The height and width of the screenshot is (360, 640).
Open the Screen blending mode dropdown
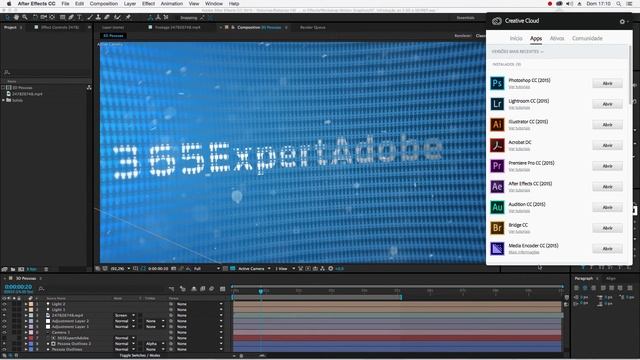pyautogui.click(x=124, y=316)
